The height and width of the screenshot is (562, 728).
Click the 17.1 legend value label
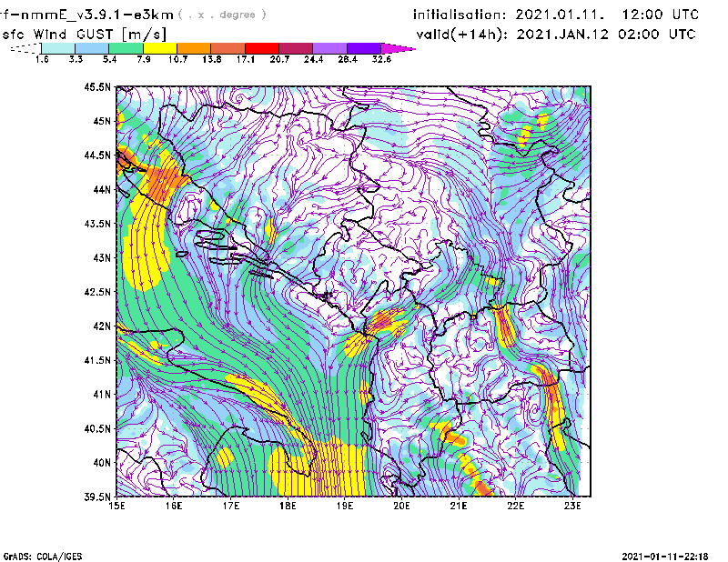[245, 58]
